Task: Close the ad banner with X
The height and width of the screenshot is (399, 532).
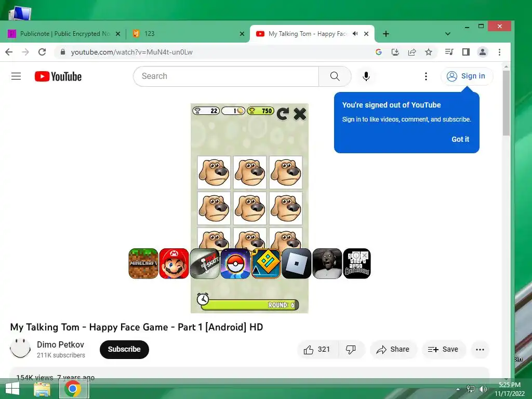Action: click(364, 255)
